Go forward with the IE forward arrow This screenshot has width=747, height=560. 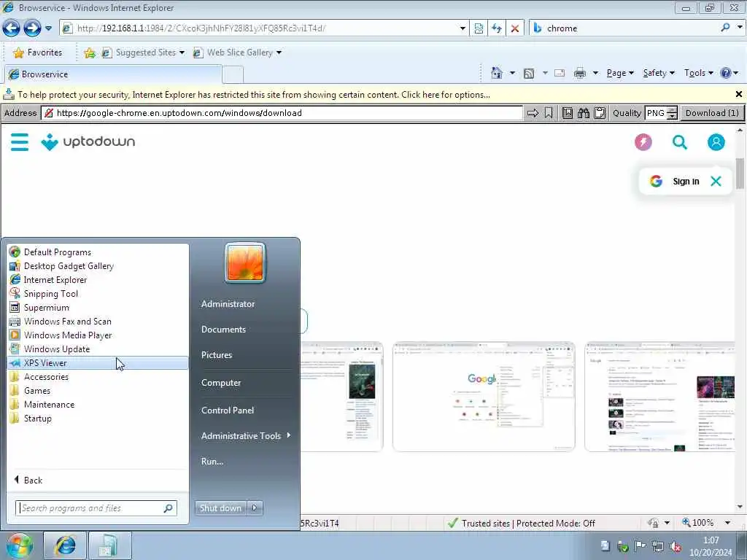tap(32, 28)
